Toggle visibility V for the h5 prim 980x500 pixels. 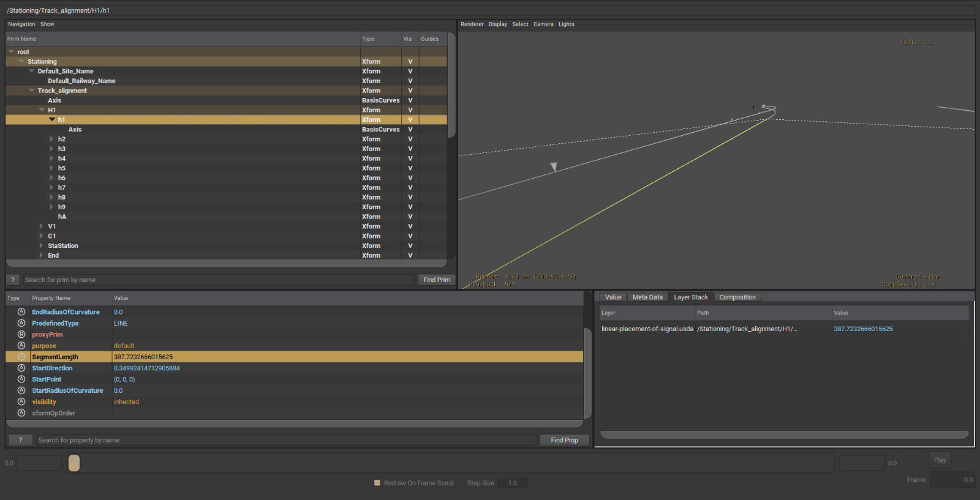click(410, 168)
